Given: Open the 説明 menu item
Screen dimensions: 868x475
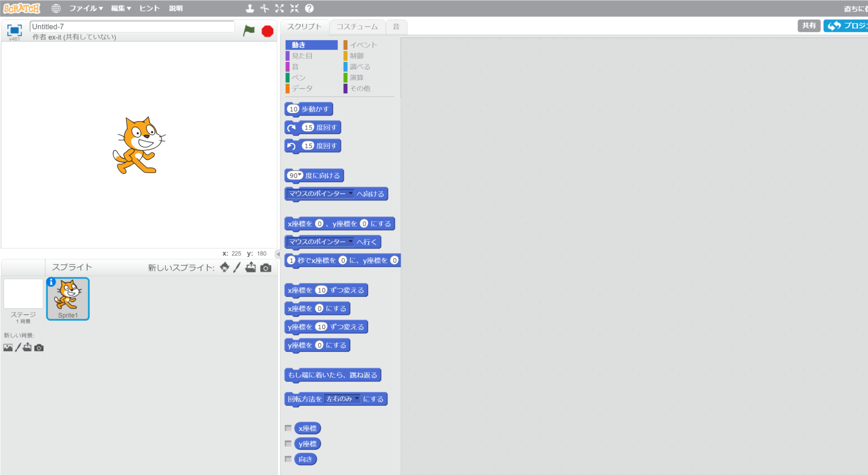Looking at the screenshot, I should point(176,8).
